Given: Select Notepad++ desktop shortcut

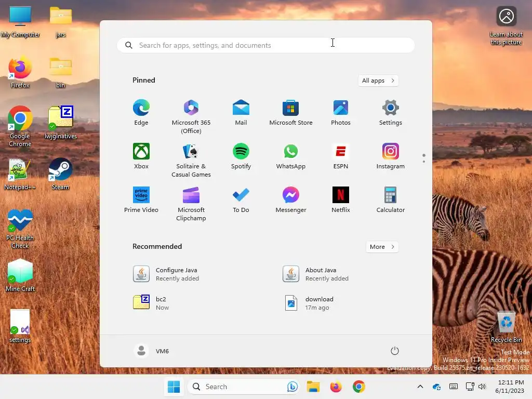Looking at the screenshot, I should tap(20, 174).
